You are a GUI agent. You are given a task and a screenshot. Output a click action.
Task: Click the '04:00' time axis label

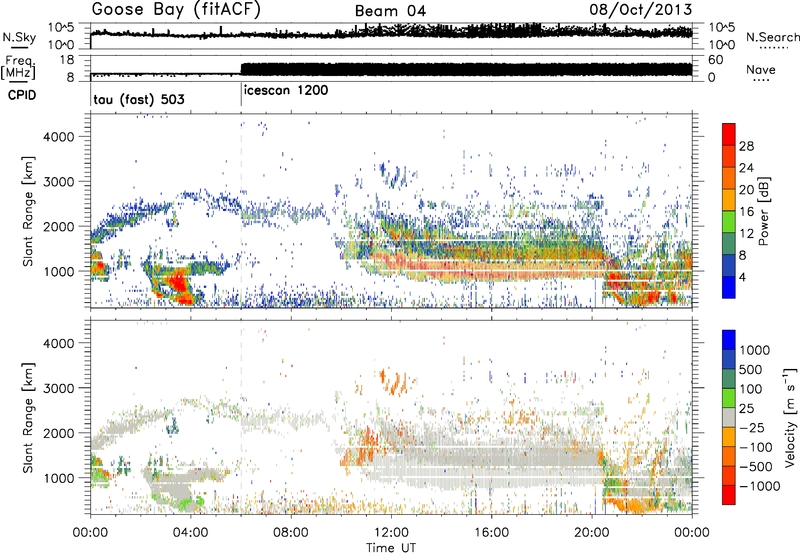pyautogui.click(x=190, y=533)
